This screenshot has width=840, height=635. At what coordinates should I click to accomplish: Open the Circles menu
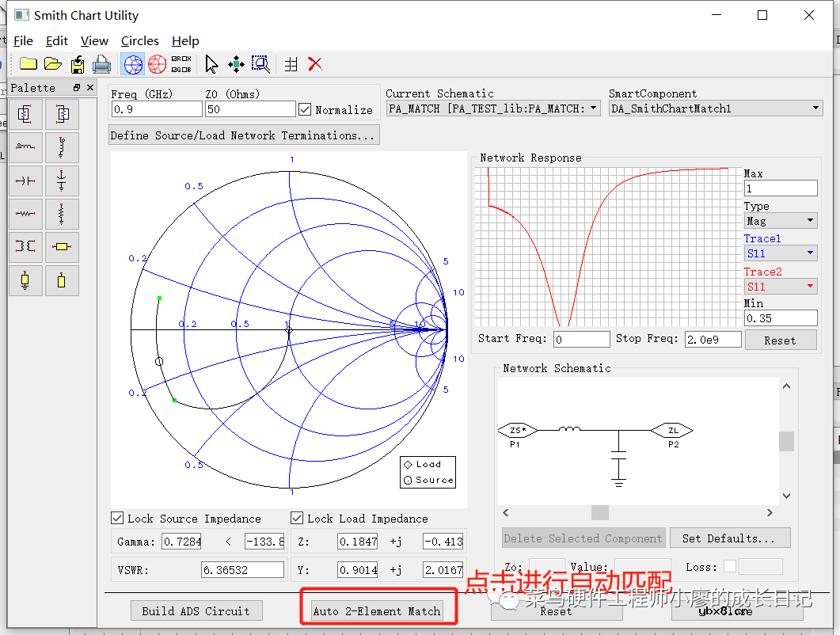(139, 40)
